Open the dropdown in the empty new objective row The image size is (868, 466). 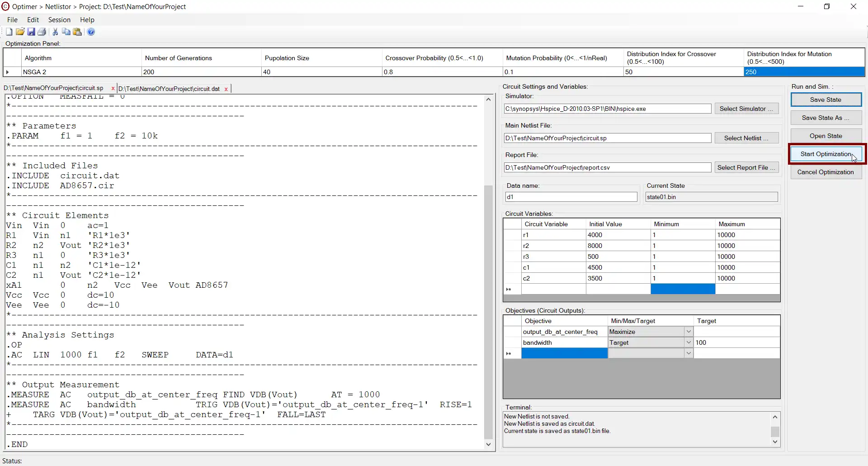tap(688, 353)
